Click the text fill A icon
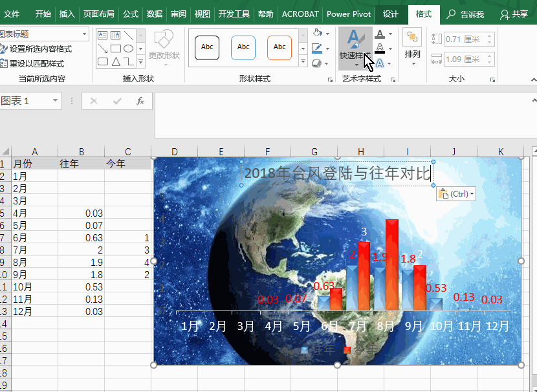This screenshot has width=537, height=392. pos(380,34)
